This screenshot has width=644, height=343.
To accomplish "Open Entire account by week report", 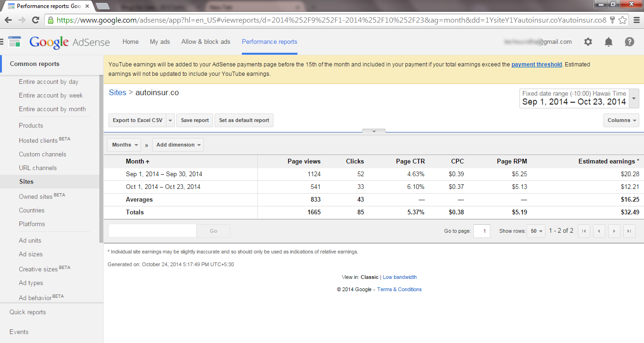I will [51, 95].
